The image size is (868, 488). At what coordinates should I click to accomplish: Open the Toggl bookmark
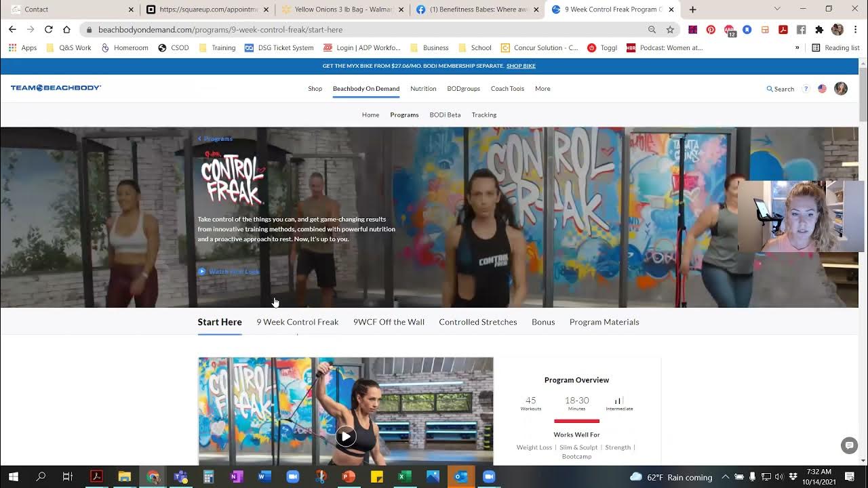[602, 47]
